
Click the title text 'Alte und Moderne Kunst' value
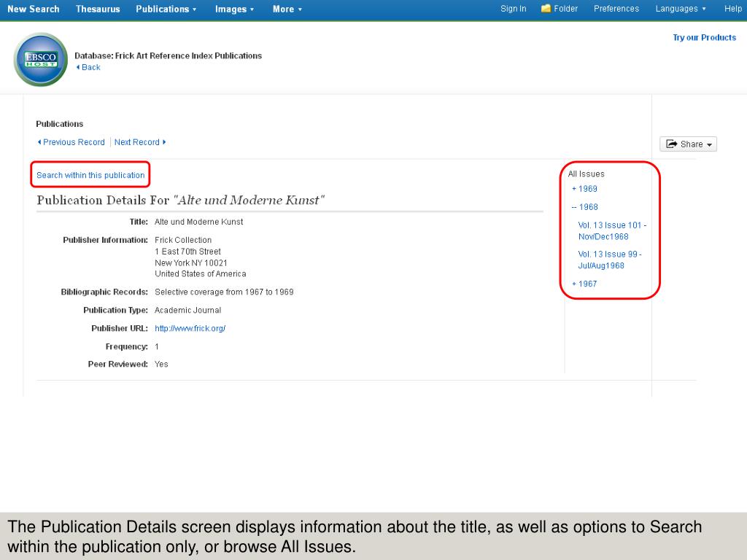point(198,222)
